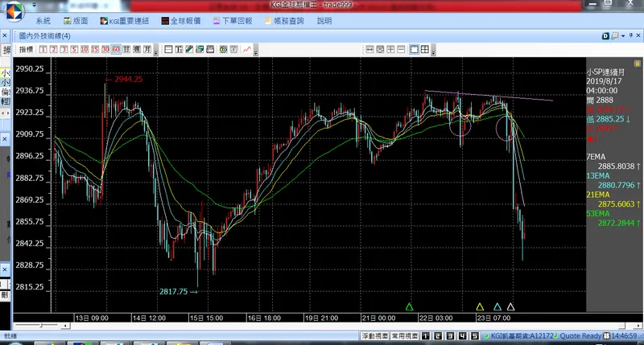Click the 13EMA legend label
This screenshot has height=345, width=644.
point(597,175)
